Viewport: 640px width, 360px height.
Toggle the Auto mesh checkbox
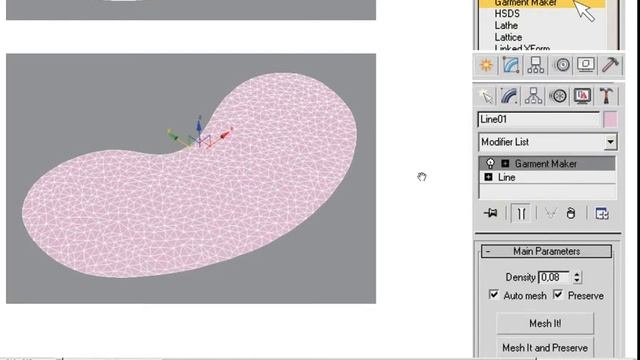point(493,295)
